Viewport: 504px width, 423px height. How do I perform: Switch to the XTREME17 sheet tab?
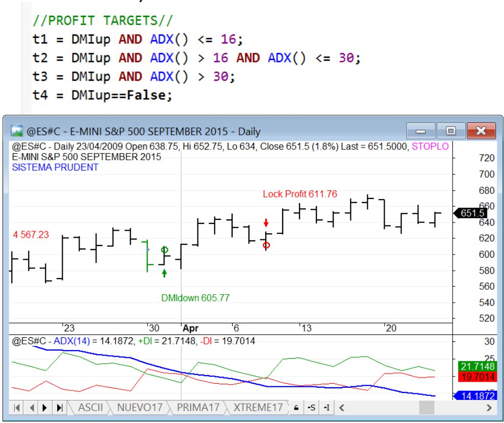[258, 407]
